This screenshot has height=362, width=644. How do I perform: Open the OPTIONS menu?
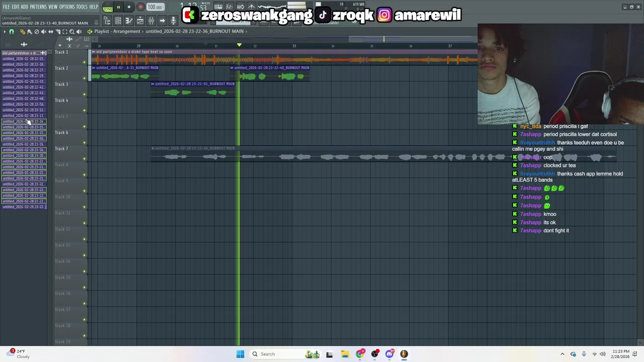pos(67,7)
